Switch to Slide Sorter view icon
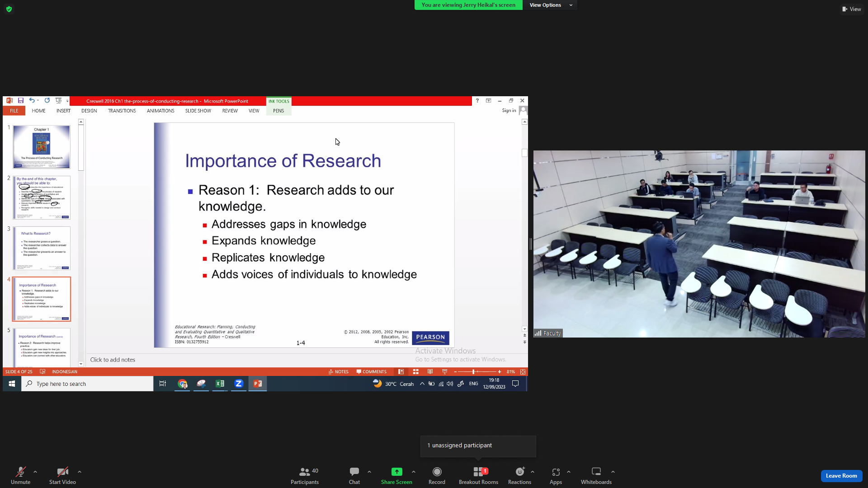The height and width of the screenshot is (488, 868). 416,372
